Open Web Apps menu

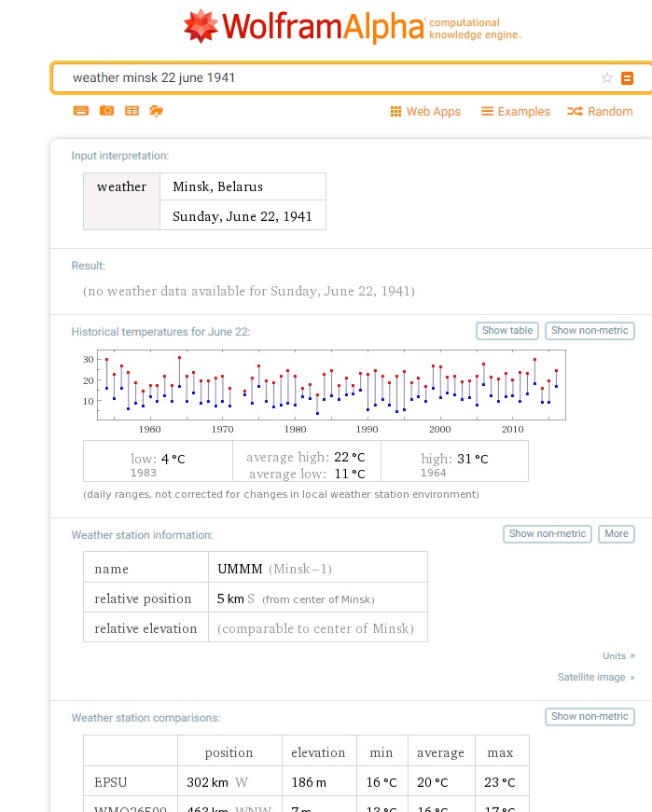(425, 112)
